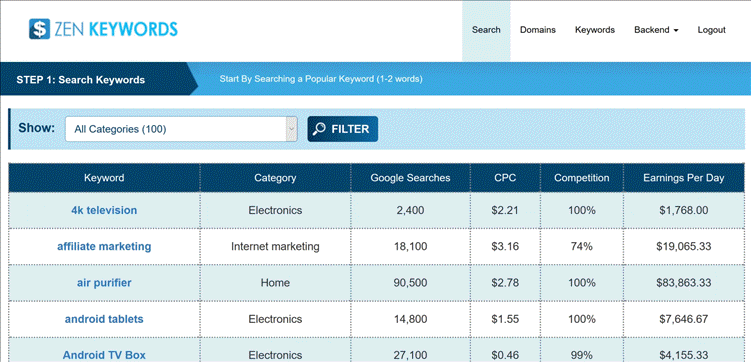
Task: Open the android tablets keyword link
Action: pyautogui.click(x=104, y=319)
